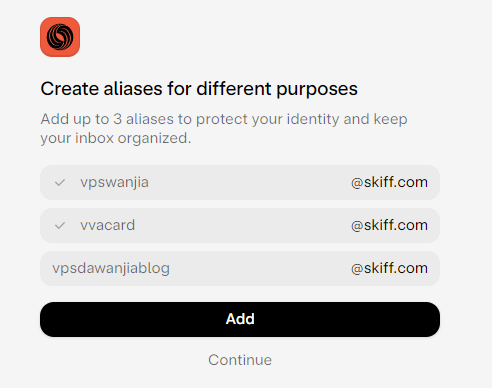Image resolution: width=492 pixels, height=388 pixels.
Task: Click the black swirl symbol inside the logo
Action: click(60, 37)
